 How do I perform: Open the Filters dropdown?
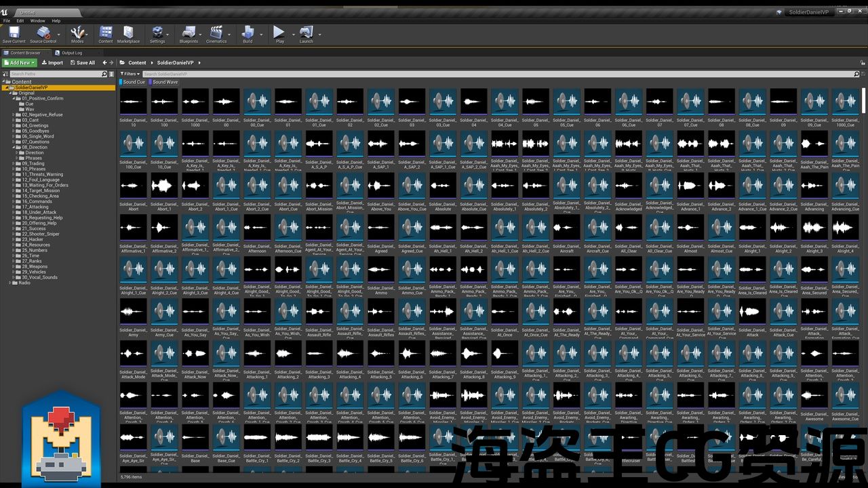pyautogui.click(x=130, y=74)
